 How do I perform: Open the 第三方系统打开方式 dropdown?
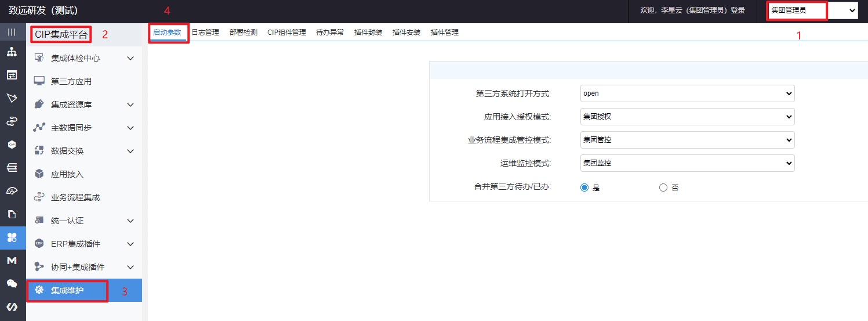(x=687, y=93)
